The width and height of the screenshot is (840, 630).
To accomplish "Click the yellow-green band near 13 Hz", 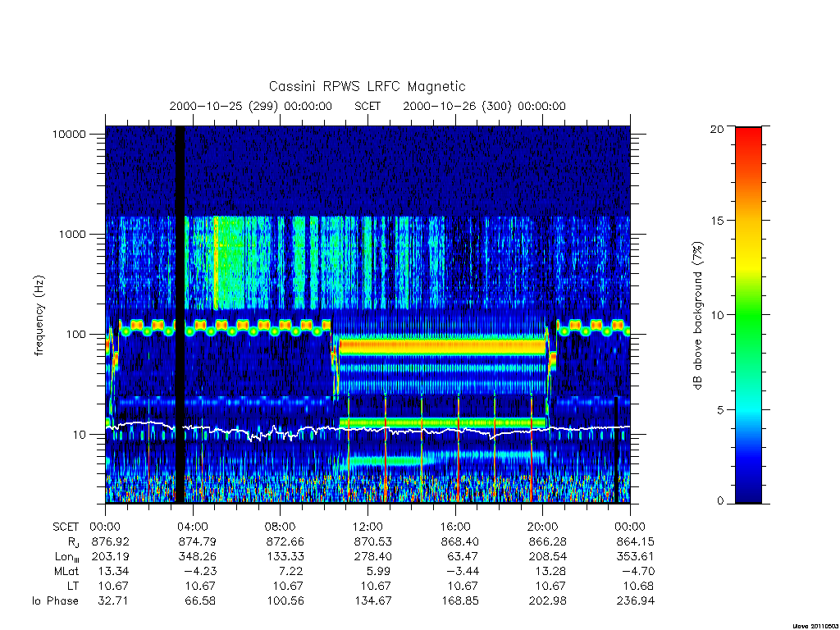I will pos(442,422).
